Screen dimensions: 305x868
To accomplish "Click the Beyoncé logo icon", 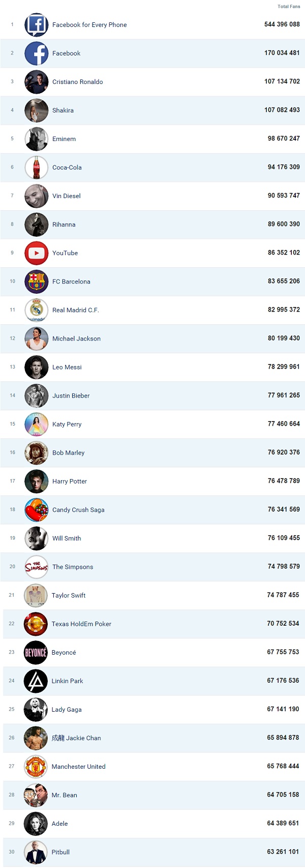I will 36,652.
